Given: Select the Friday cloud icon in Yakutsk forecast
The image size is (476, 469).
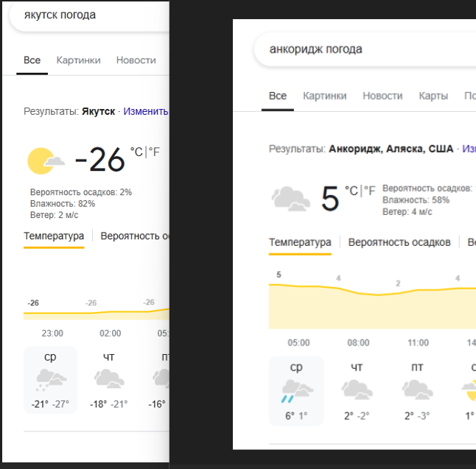Looking at the screenshot, I should (x=161, y=378).
